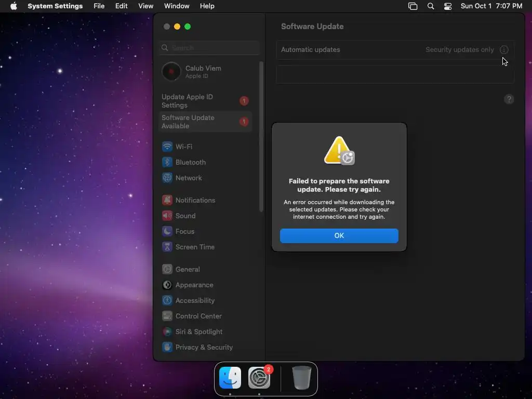Click the yellow minimize window button

click(x=177, y=26)
